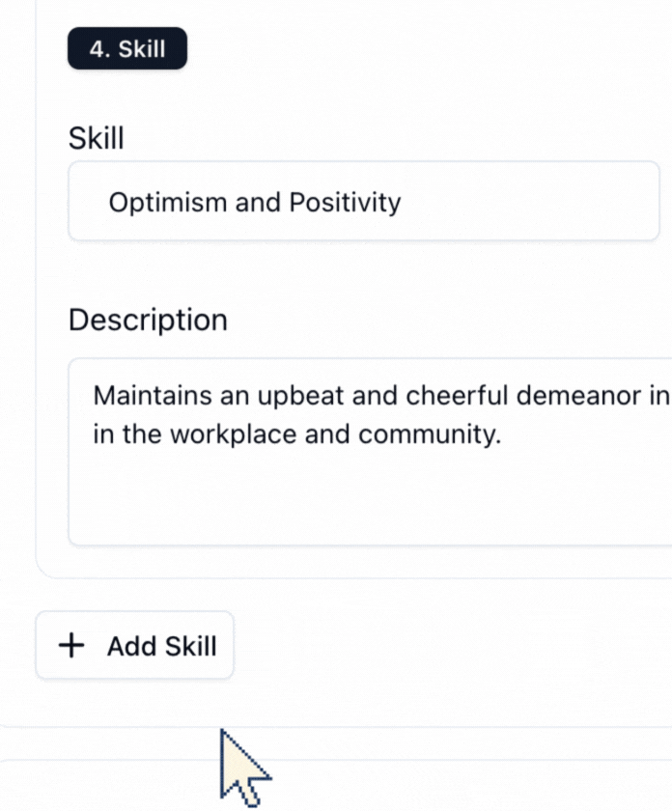Click the plus symbol to add another skill
672x811 pixels.
click(x=70, y=646)
